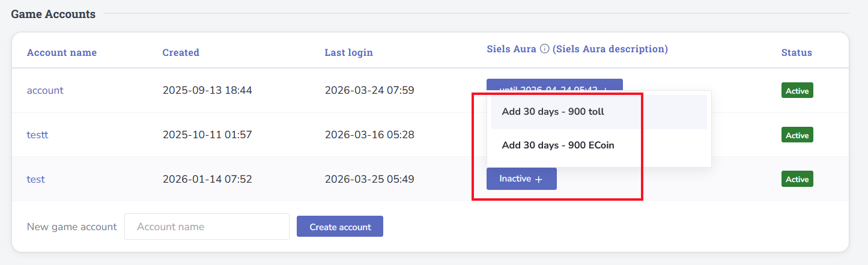Open the testt game account link
The width and height of the screenshot is (868, 265).
click(37, 135)
